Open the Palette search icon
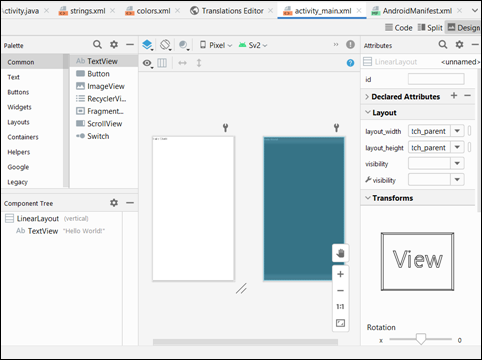 pos(97,44)
